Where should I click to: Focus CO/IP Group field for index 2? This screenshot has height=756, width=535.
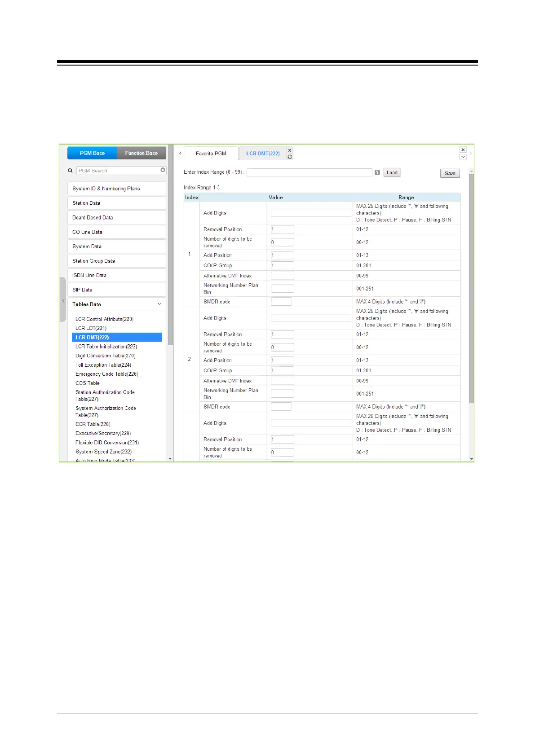(283, 370)
